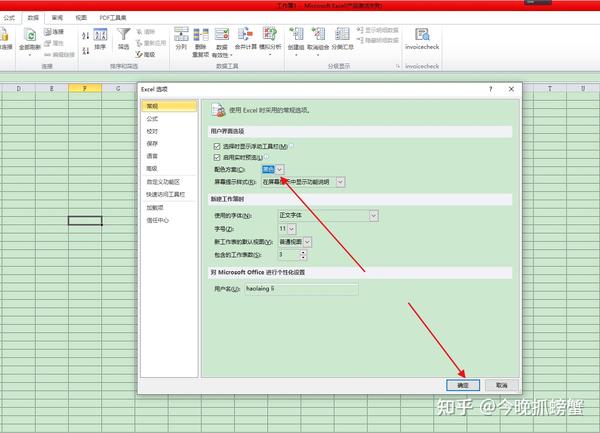Select column T header in worksheet

coord(549,88)
